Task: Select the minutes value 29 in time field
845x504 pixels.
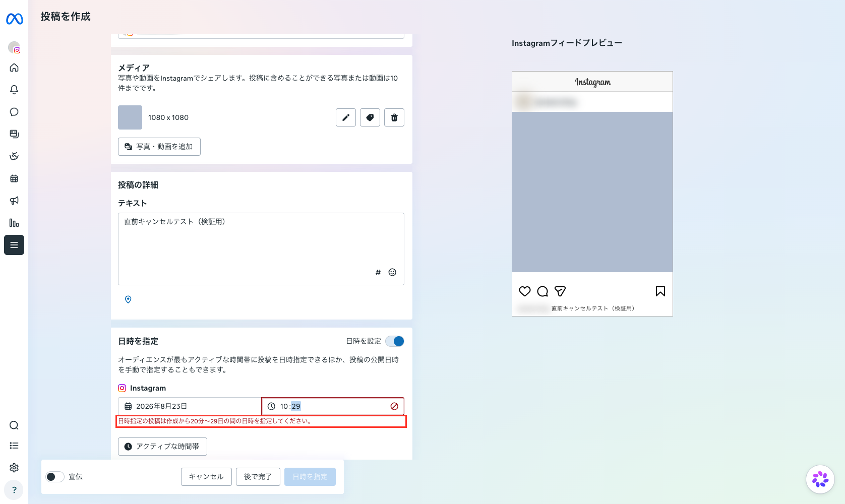Action: [296, 406]
